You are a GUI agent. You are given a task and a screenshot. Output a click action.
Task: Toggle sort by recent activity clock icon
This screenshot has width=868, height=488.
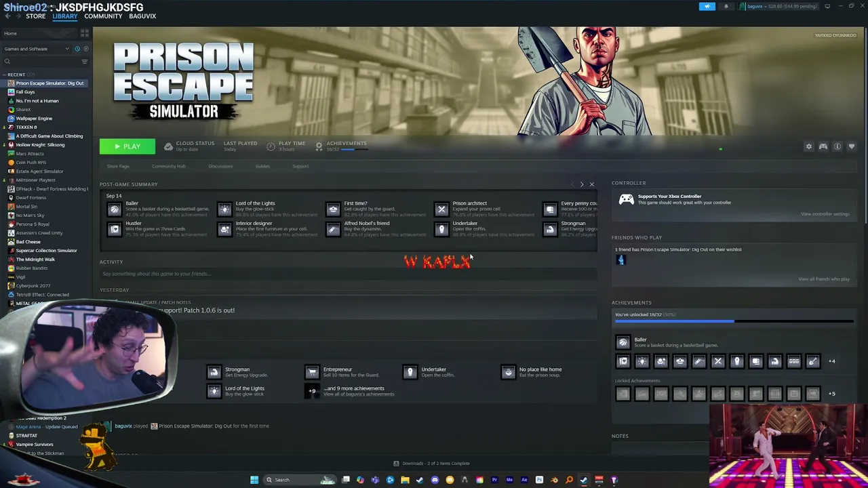pyautogui.click(x=77, y=49)
